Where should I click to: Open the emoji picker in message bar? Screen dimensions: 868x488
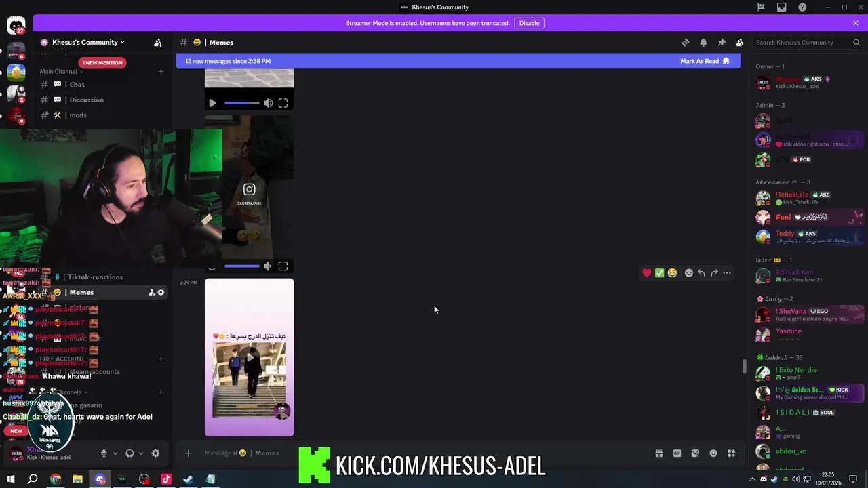(713, 453)
